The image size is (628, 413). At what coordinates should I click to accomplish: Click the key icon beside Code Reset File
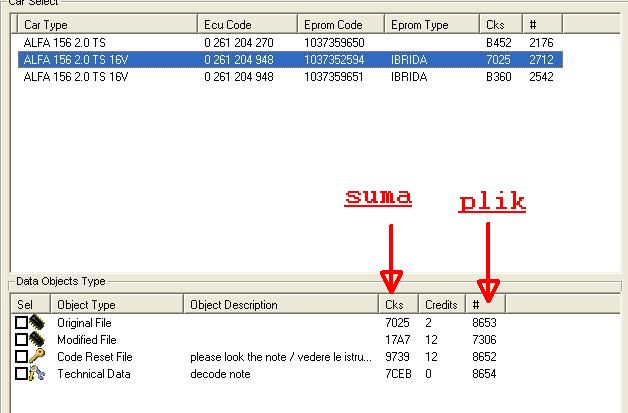pos(37,357)
